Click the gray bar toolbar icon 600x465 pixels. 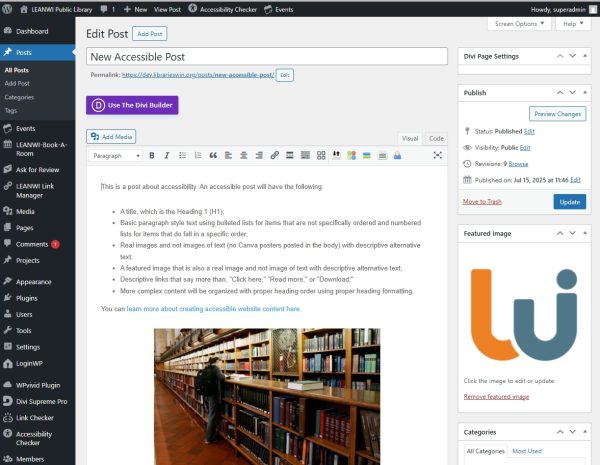[382, 155]
